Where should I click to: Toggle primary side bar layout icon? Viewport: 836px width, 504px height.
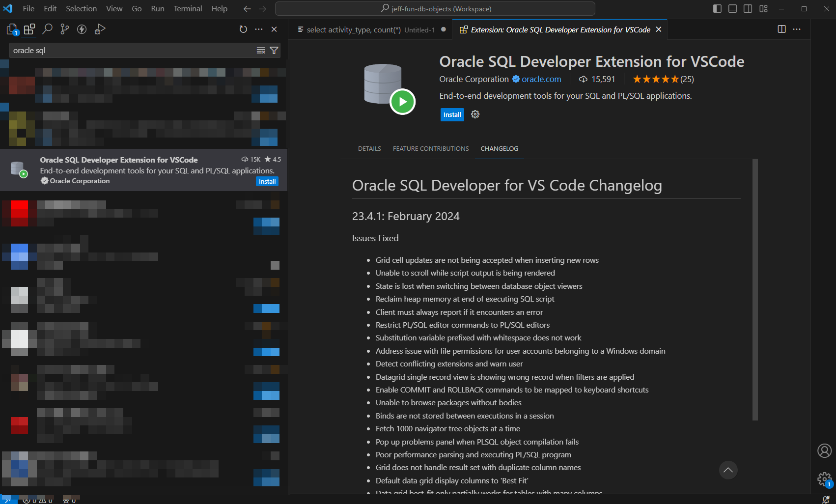tap(717, 9)
